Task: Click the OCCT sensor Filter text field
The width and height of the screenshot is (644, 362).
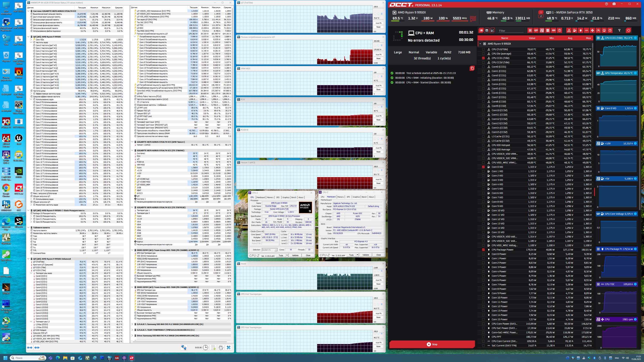Action: [x=511, y=31]
